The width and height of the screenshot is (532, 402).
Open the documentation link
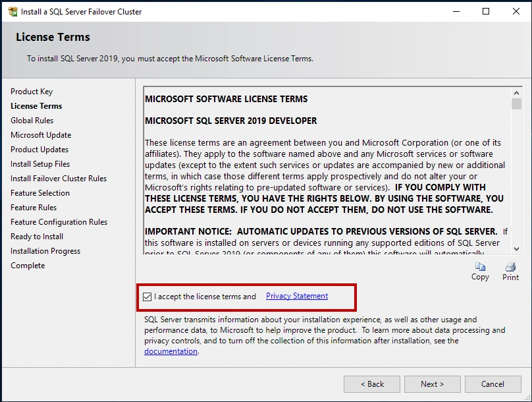pos(171,351)
